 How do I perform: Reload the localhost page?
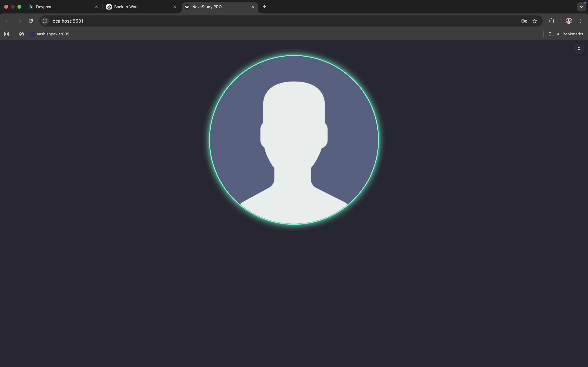pos(31,21)
